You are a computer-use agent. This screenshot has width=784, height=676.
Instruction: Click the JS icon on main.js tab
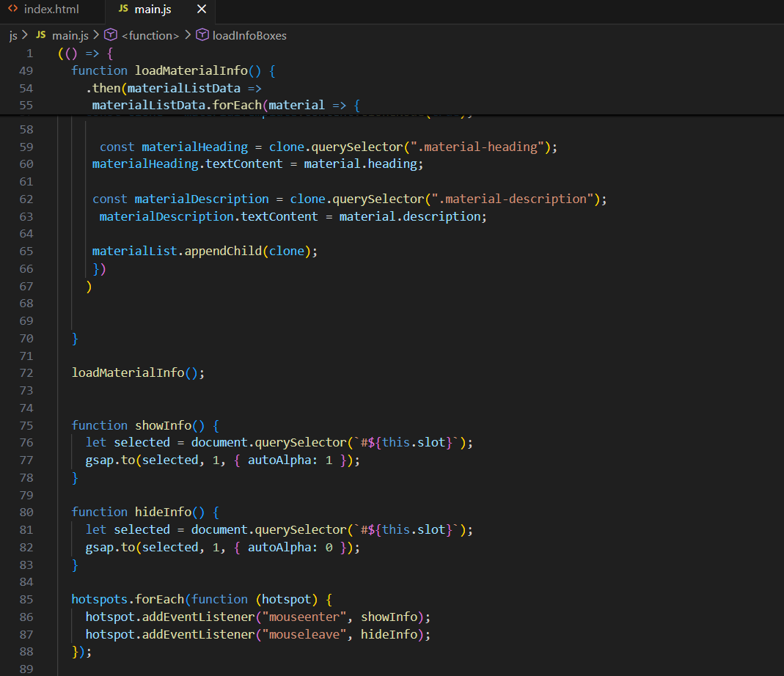(x=123, y=9)
